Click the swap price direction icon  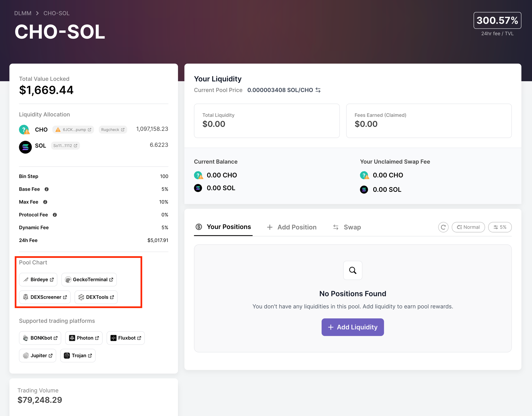(x=318, y=90)
